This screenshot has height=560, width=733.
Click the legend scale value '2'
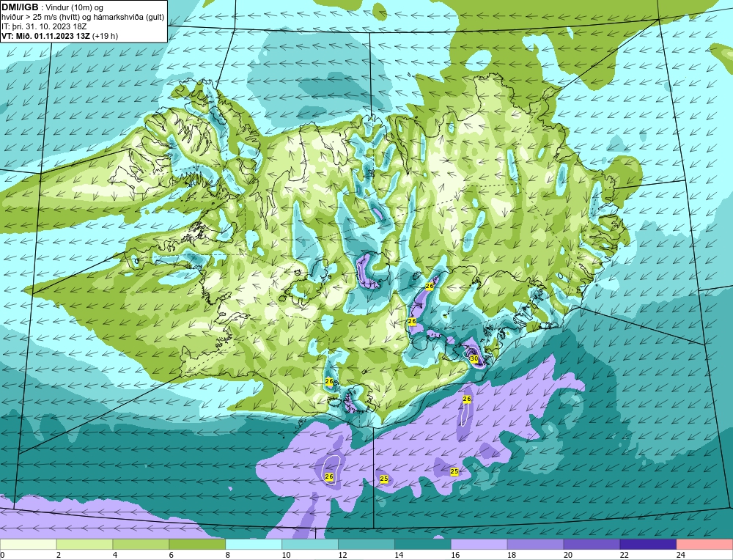pyautogui.click(x=59, y=555)
